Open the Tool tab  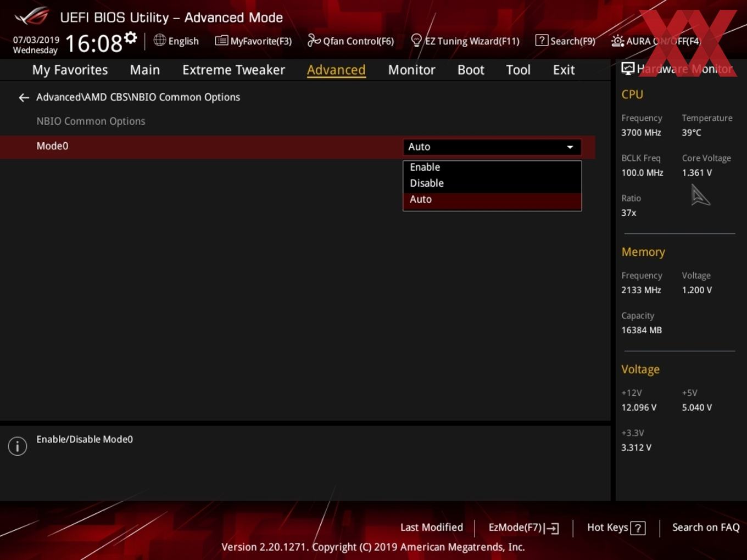pos(518,70)
